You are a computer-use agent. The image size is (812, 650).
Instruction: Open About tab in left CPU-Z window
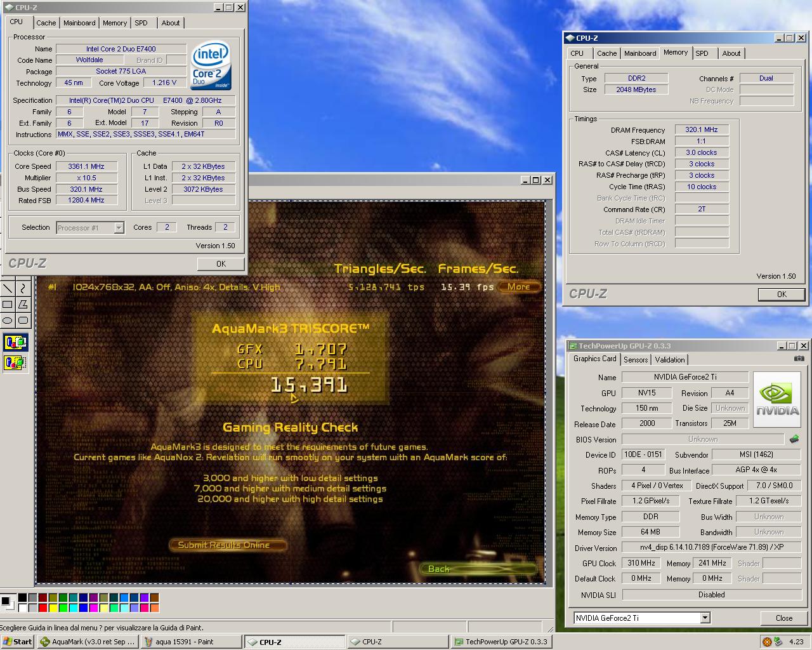pos(170,23)
